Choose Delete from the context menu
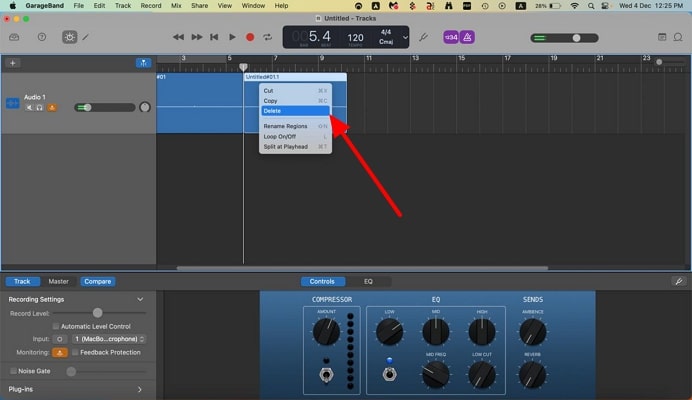Image resolution: width=692 pixels, height=400 pixels. pos(295,111)
